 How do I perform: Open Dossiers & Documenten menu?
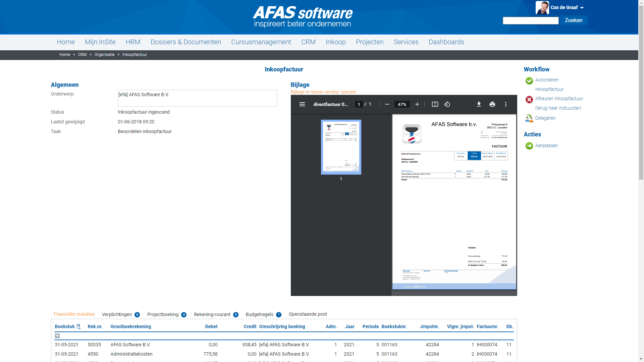pos(185,42)
